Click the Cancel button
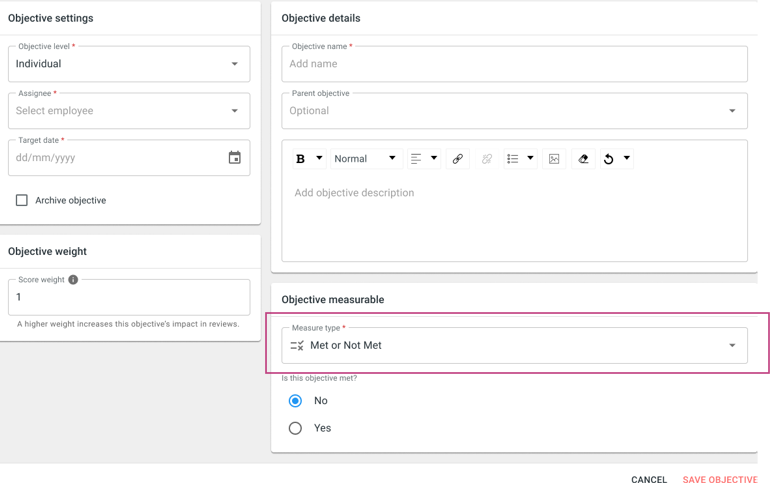The height and width of the screenshot is (484, 770). 649,480
